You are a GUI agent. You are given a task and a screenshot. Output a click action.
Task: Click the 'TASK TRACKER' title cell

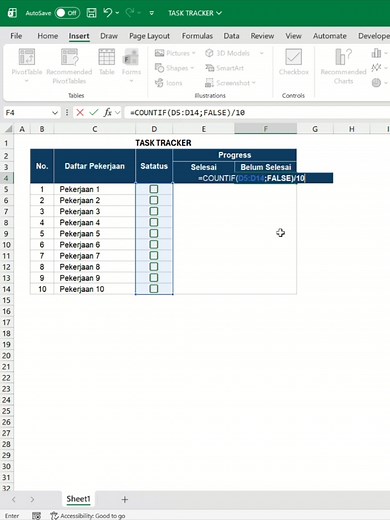[x=163, y=143]
